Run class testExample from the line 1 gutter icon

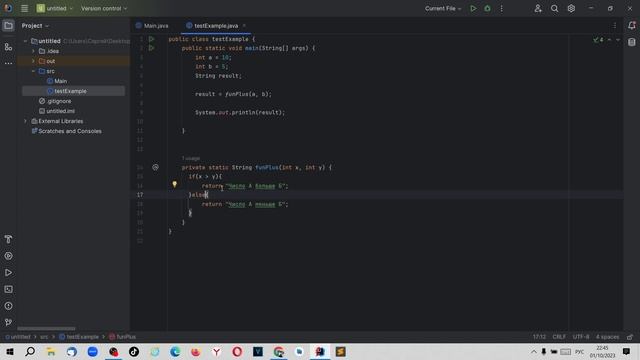tap(151, 39)
